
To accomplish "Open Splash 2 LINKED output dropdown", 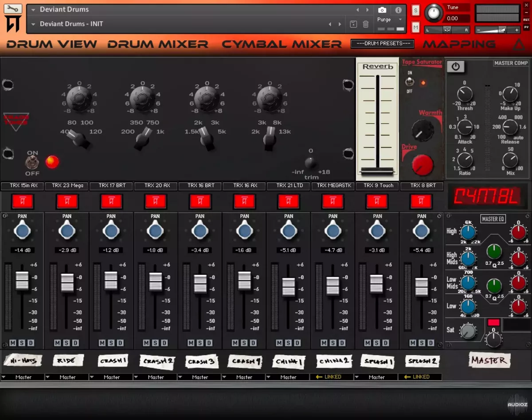I will pyautogui.click(x=420, y=377).
